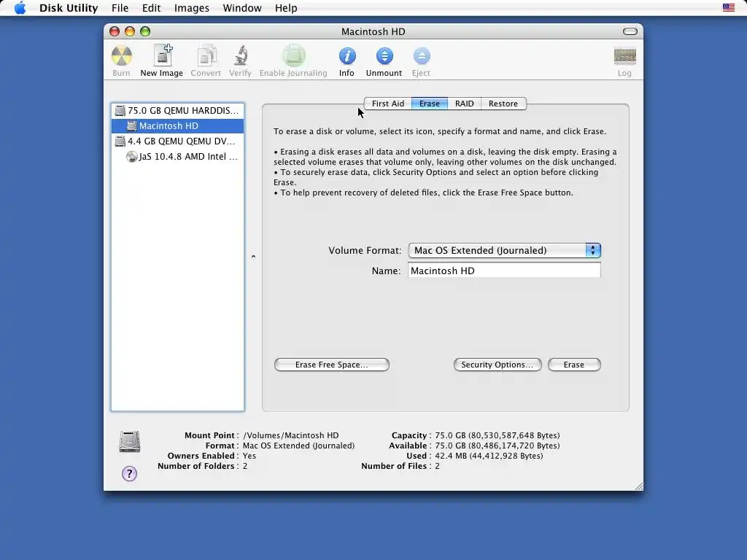
Task: Click the Format value Mac OS Extended (Journaled)
Action: 298,446
